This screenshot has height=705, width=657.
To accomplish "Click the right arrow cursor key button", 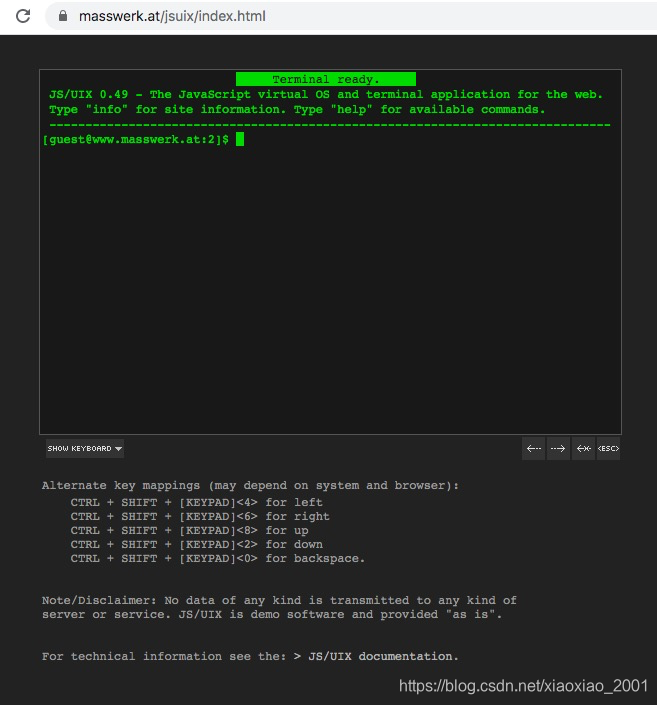I will (558, 448).
